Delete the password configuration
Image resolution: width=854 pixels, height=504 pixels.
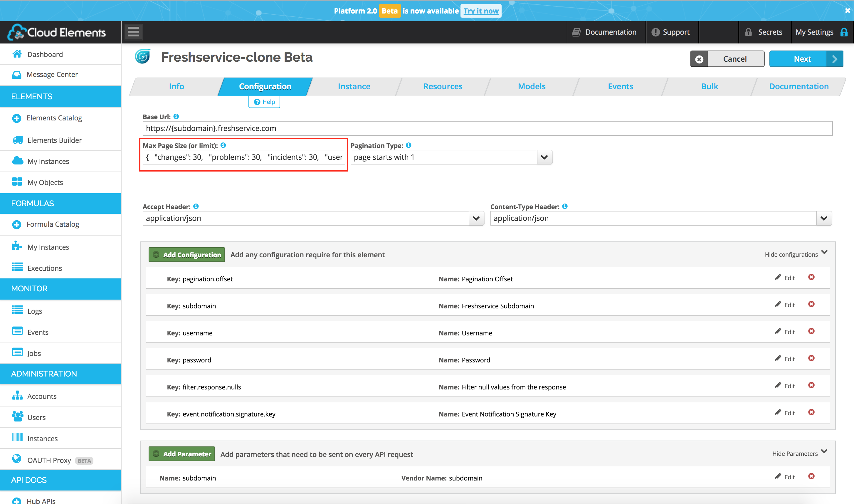point(811,358)
